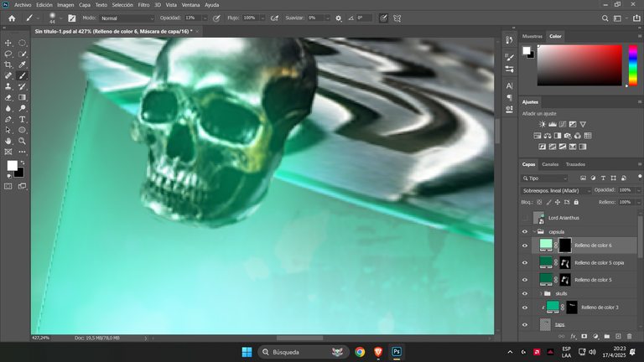Select the Gradient tool

tap(22, 98)
